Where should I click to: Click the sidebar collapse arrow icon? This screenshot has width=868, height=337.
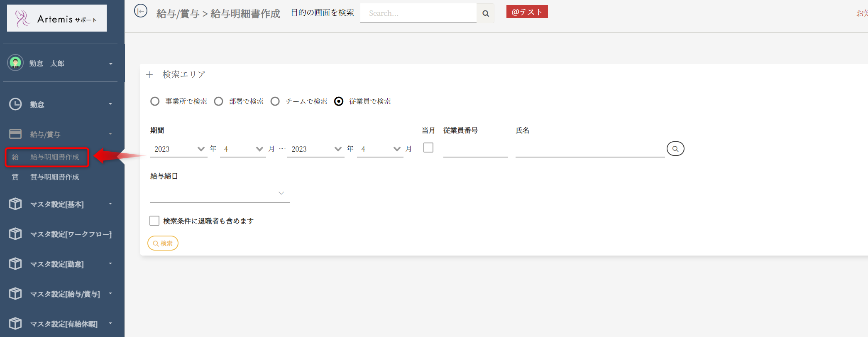(141, 11)
